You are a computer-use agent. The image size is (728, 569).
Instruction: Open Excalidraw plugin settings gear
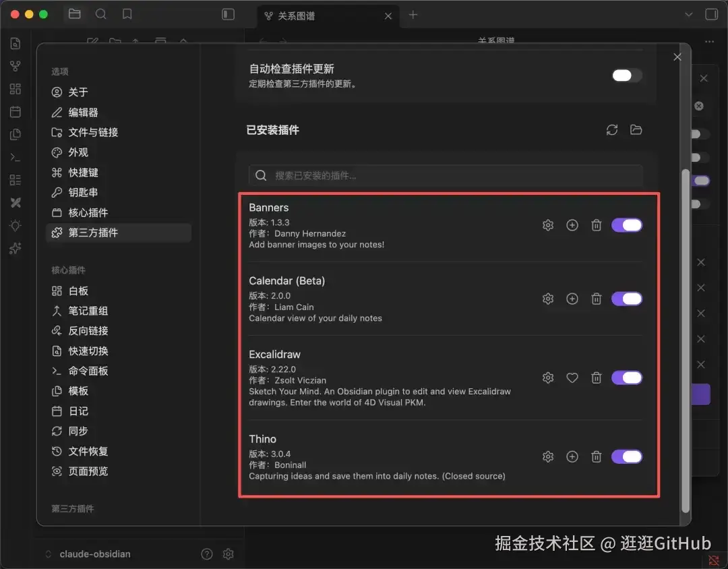pyautogui.click(x=548, y=378)
